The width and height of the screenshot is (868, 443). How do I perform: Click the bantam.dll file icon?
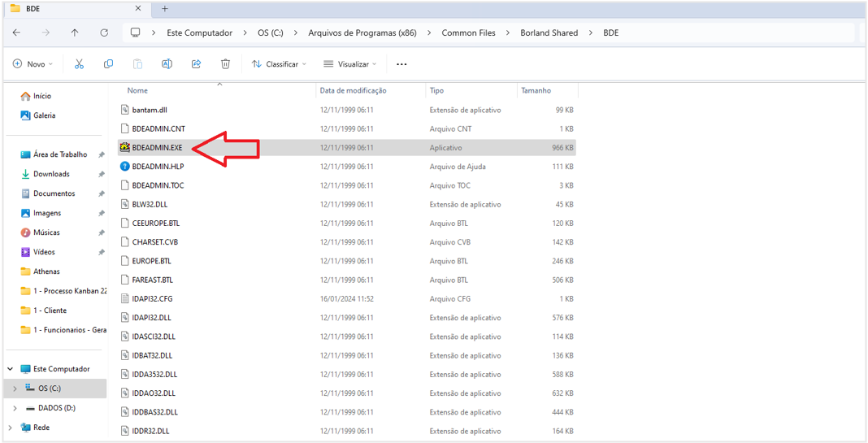[x=124, y=110]
